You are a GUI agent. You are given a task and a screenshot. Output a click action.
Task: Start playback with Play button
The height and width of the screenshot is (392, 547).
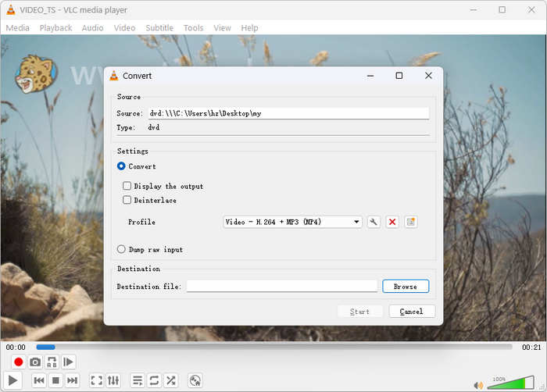pos(13,380)
